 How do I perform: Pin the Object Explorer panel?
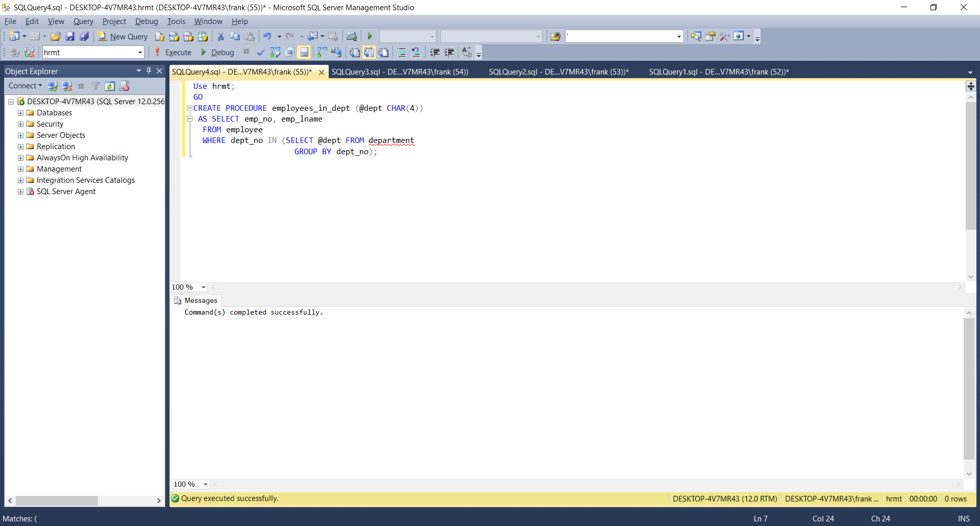pos(149,71)
